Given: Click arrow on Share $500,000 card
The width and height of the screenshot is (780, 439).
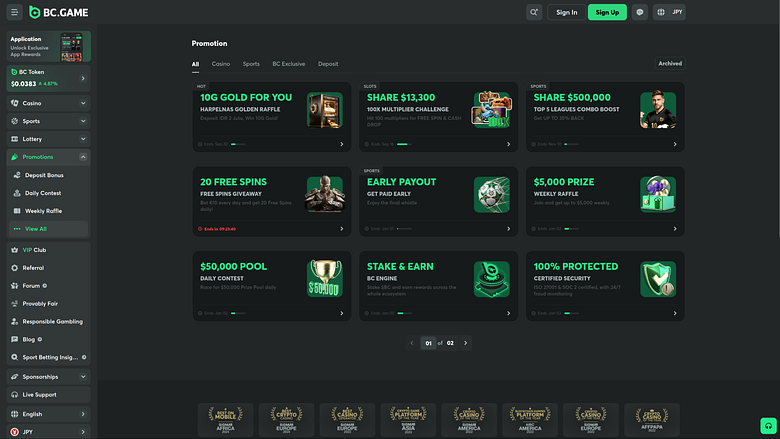Looking at the screenshot, I should 675,144.
